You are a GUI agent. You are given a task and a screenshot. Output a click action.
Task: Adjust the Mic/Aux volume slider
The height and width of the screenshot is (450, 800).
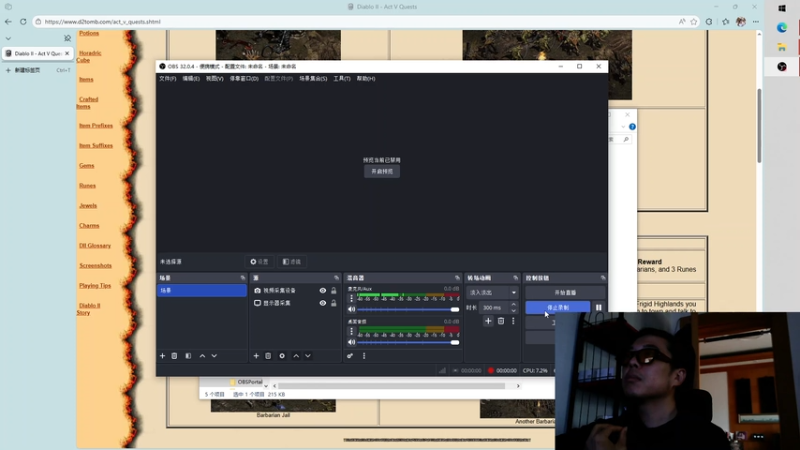pos(408,309)
